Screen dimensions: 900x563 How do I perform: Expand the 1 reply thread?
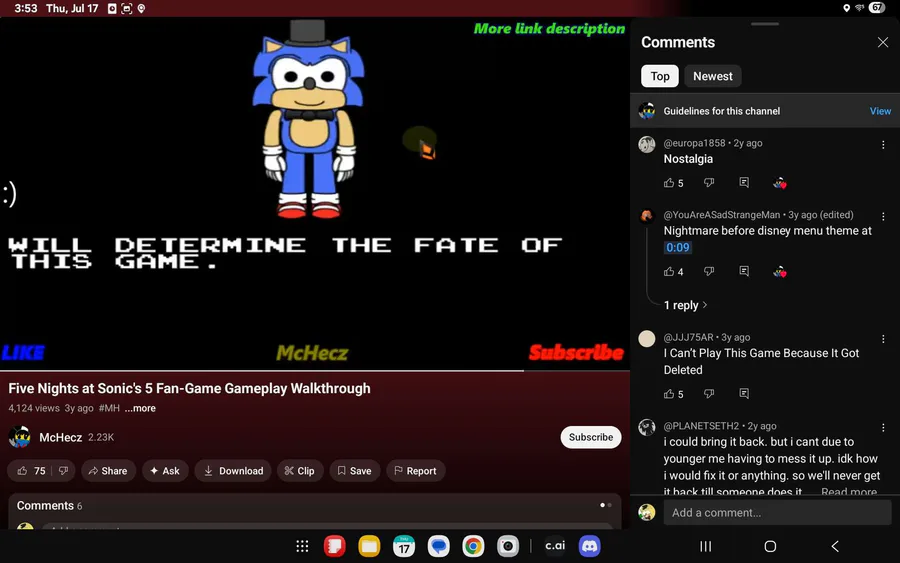pyautogui.click(x=685, y=305)
